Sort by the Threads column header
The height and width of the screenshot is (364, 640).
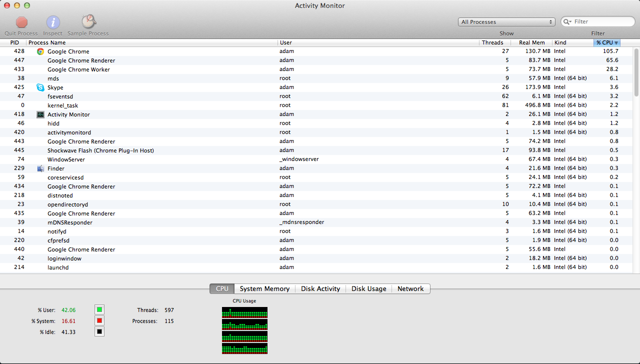tap(495, 42)
